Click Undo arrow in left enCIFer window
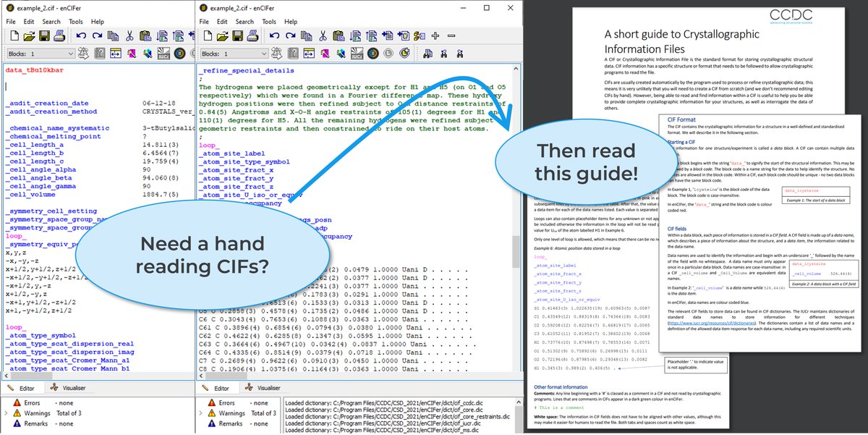The image size is (868, 435). click(81, 35)
